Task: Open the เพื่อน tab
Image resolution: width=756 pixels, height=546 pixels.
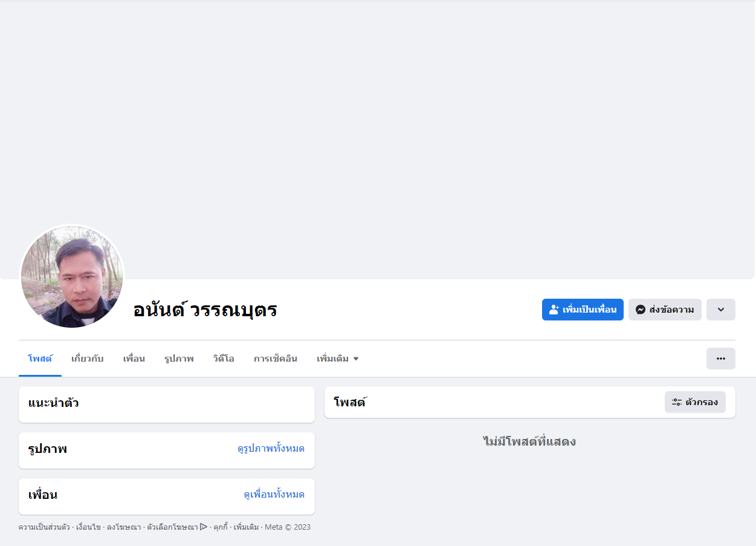Action: 134,359
